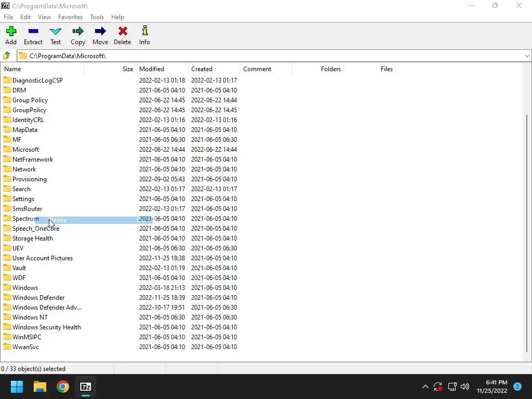Sort by the Folders column header
This screenshot has width=532, height=399.
[x=317, y=69]
